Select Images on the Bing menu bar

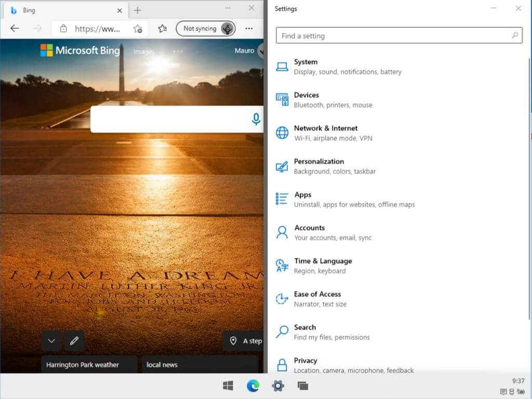[144, 51]
